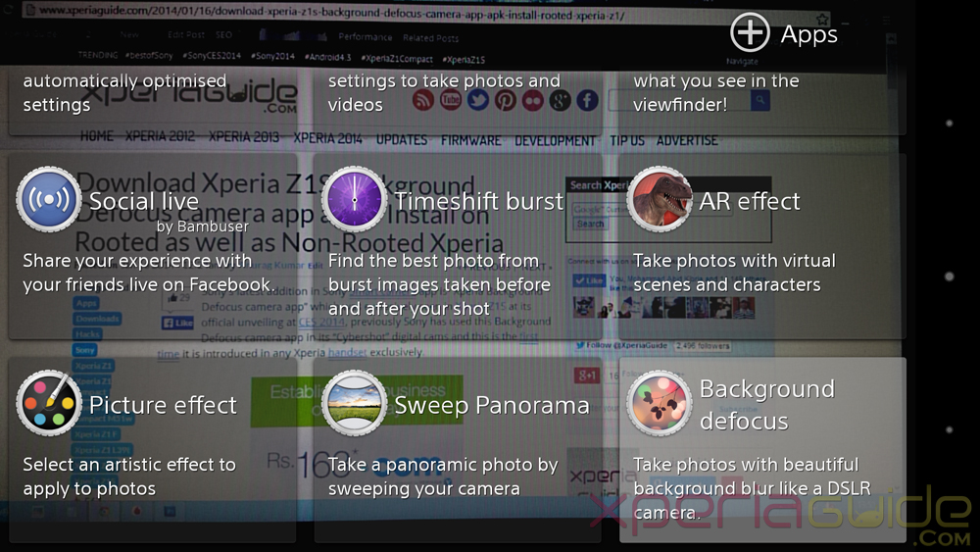Select the AR effect dinosaur icon
This screenshot has width=980, height=552.
(660, 199)
